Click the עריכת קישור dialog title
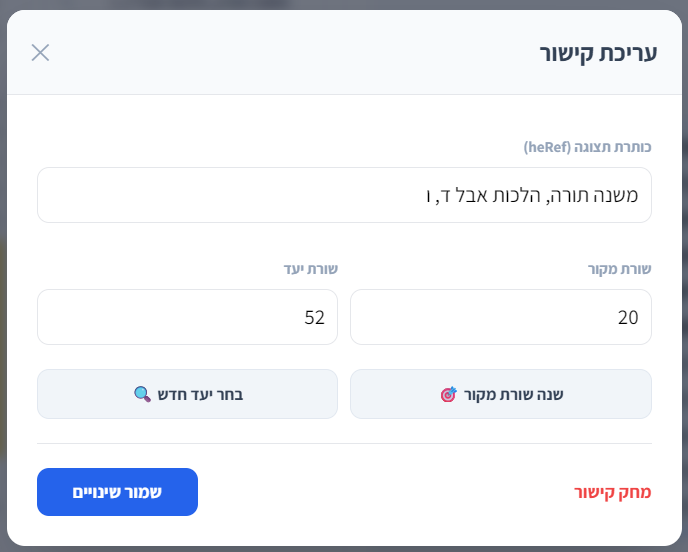The height and width of the screenshot is (552, 688). pyautogui.click(x=598, y=53)
